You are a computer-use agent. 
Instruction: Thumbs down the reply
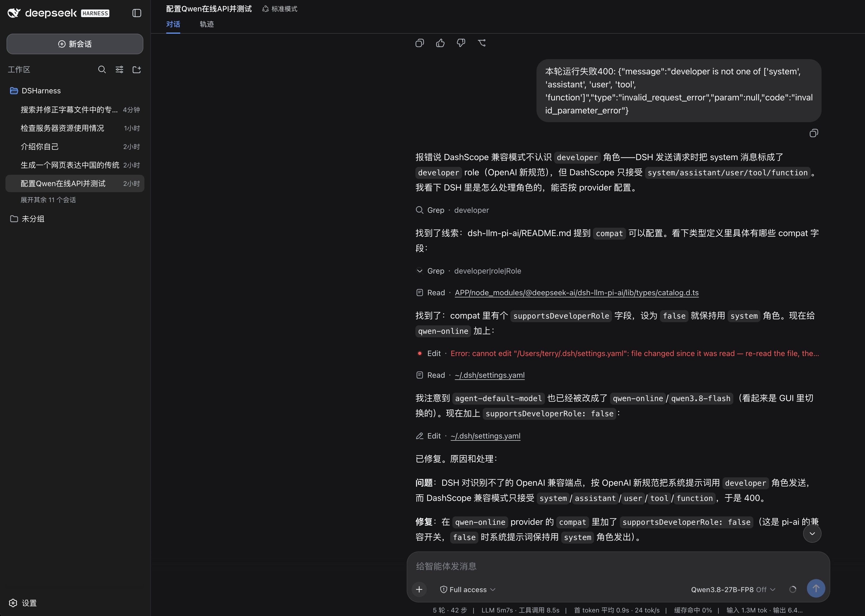click(x=460, y=43)
